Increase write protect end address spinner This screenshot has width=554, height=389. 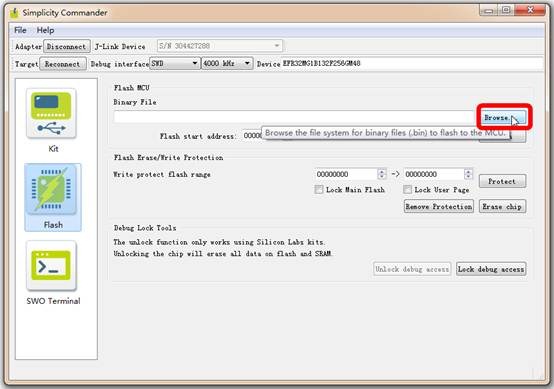(468, 171)
